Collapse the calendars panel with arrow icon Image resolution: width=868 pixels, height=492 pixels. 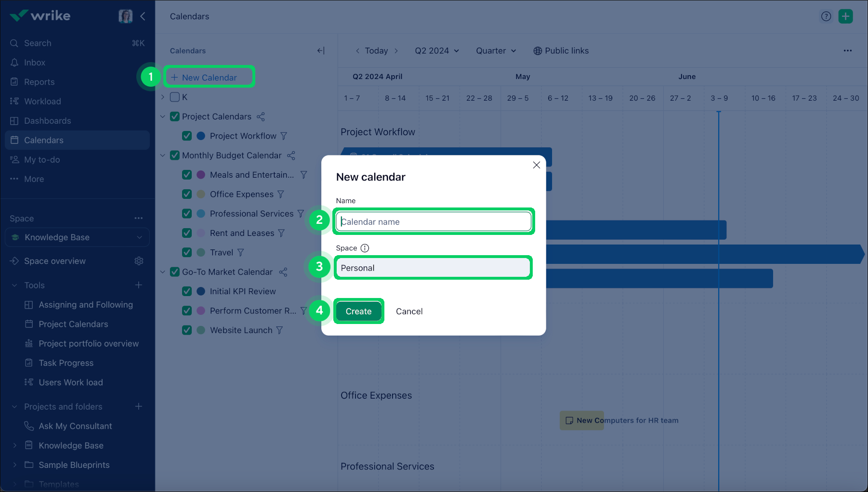[321, 51]
